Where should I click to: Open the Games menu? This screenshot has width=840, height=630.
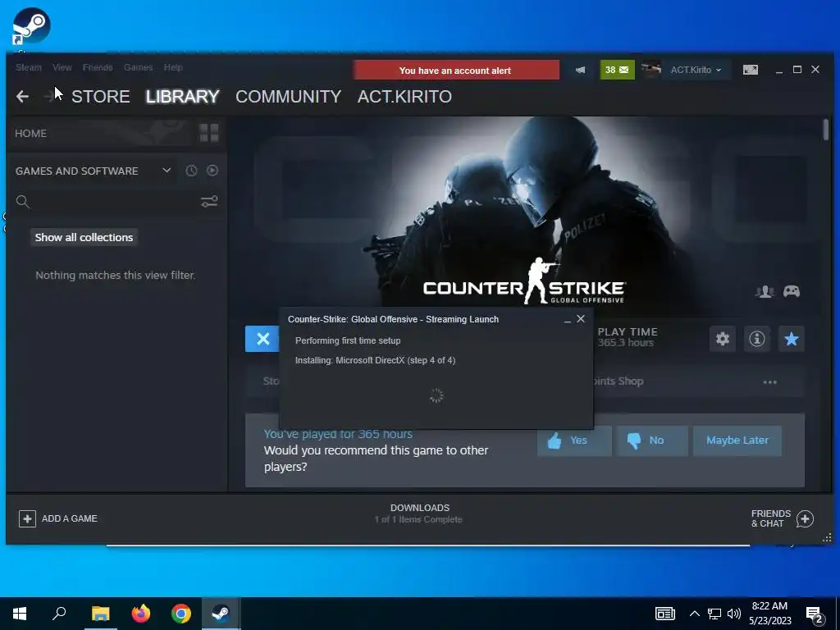(x=138, y=67)
